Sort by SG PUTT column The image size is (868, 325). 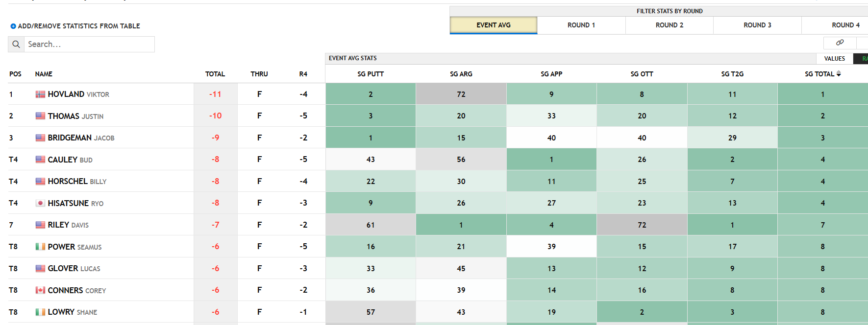371,74
